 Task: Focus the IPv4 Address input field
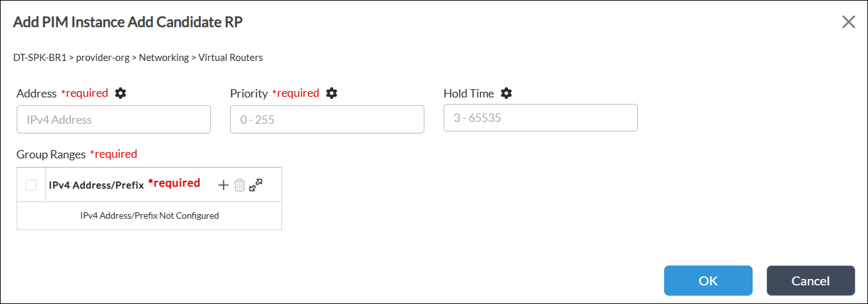pyautogui.click(x=113, y=119)
